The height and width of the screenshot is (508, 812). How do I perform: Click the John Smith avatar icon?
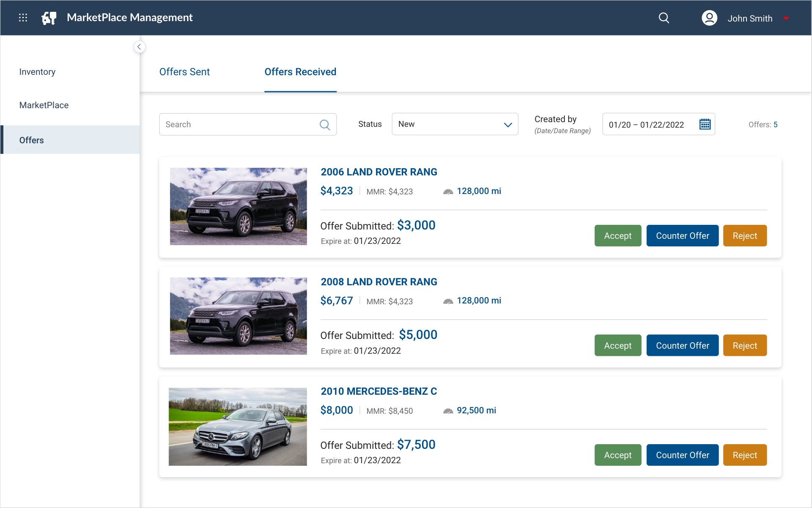click(709, 18)
